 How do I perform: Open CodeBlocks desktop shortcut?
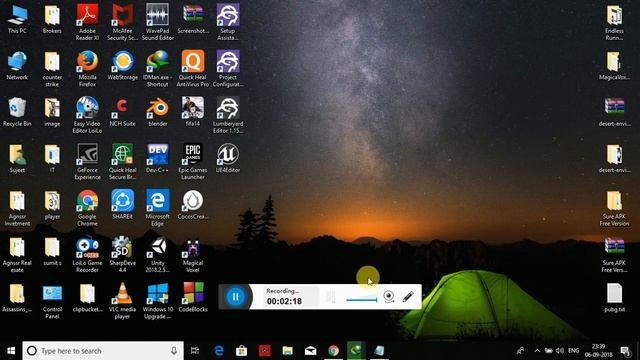193,298
